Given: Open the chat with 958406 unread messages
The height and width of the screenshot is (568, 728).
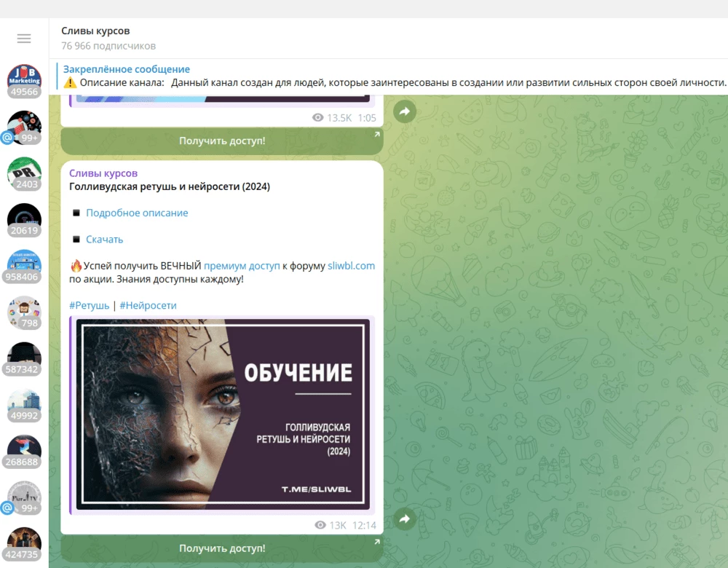Looking at the screenshot, I should (24, 266).
